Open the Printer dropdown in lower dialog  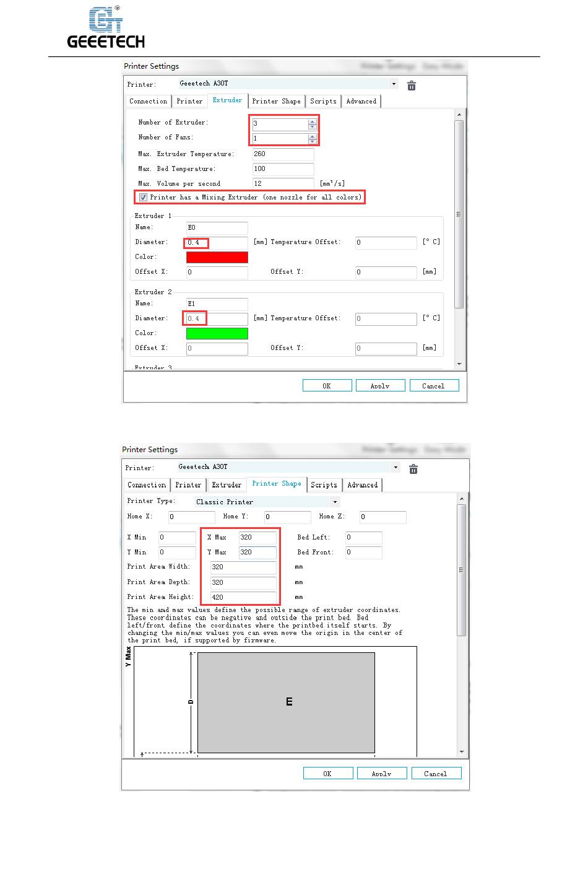[x=394, y=468]
